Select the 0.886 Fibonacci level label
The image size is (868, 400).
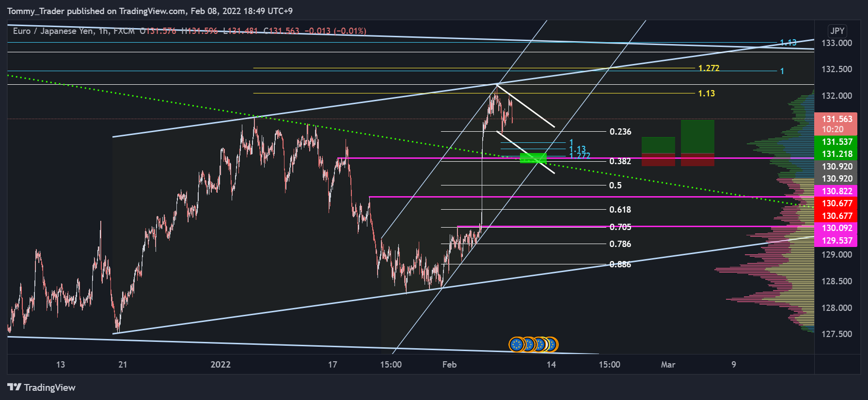coord(620,264)
